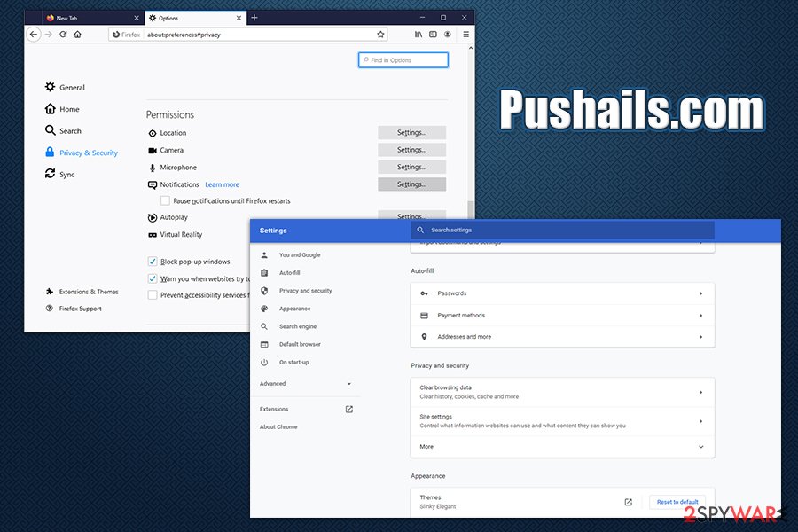Viewport: 798px width, 532px height.
Task: Click the Extensions external link icon
Action: point(349,410)
